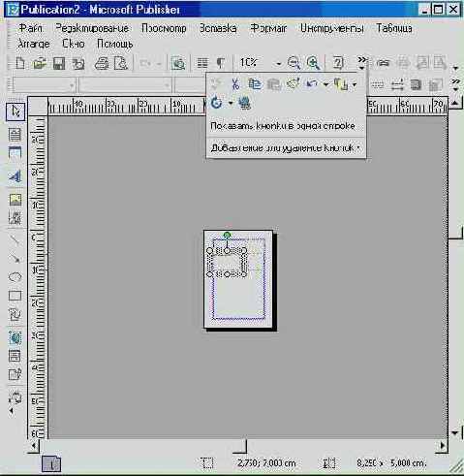464x476 pixels.
Task: Choose Показать кнопки в одной строке
Action: pyautogui.click(x=283, y=126)
